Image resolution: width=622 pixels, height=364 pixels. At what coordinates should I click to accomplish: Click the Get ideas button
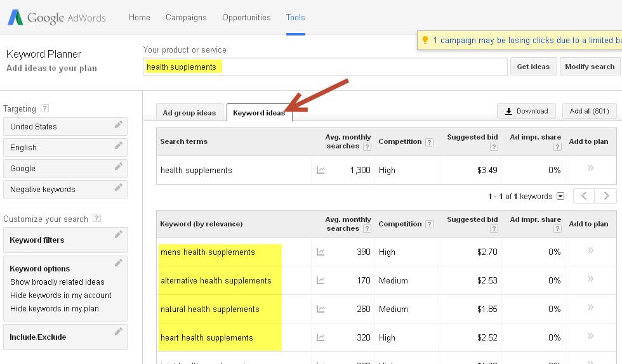(533, 67)
